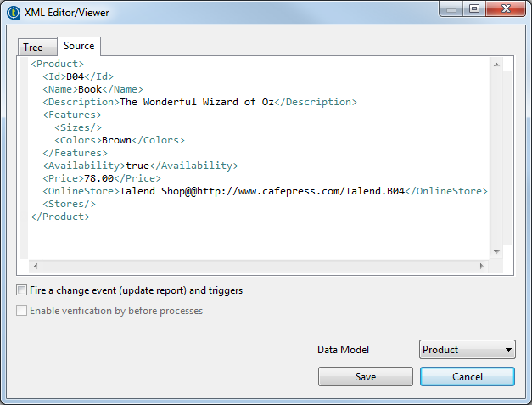
Task: Click the Colors Brown line in the source
Action: (119, 140)
